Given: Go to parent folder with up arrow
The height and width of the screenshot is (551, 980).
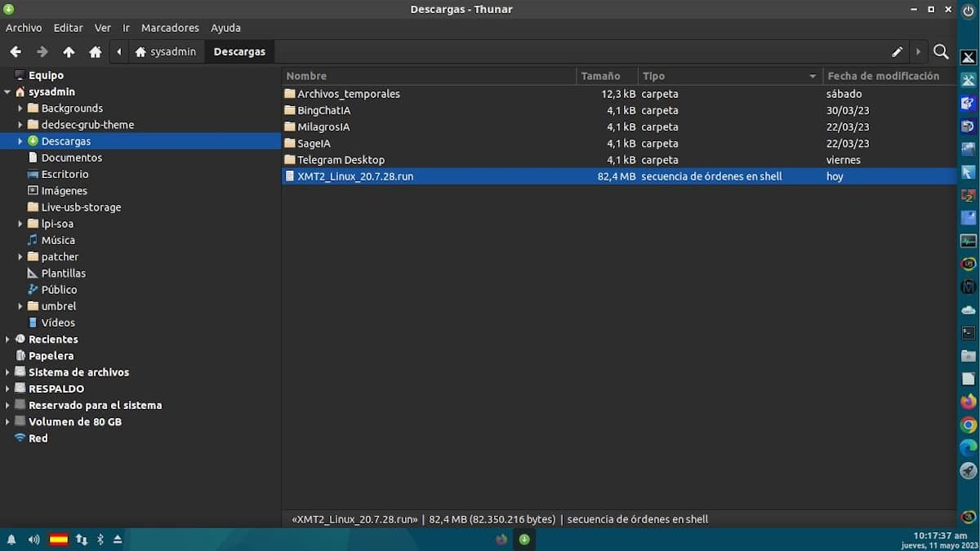Looking at the screenshot, I should pyautogui.click(x=69, y=51).
